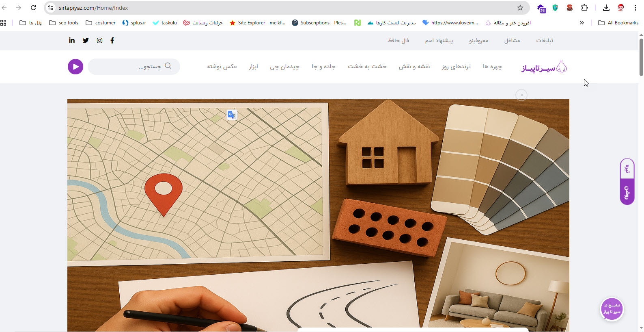Screen dimensions: 644x332
Task: Open the Twitter social icon
Action: click(86, 40)
